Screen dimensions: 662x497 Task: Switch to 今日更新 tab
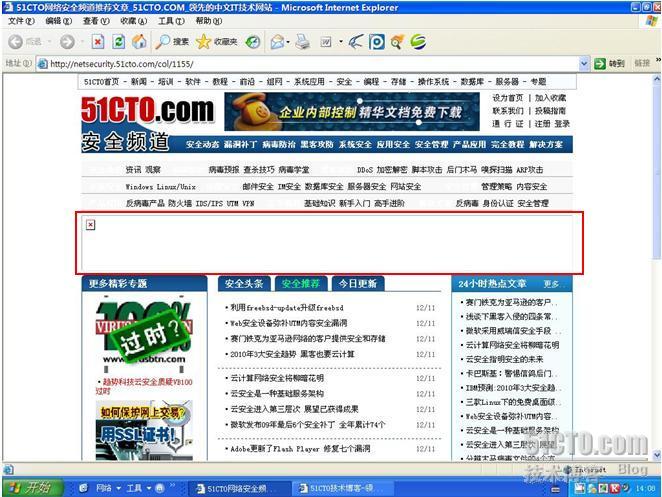click(358, 284)
